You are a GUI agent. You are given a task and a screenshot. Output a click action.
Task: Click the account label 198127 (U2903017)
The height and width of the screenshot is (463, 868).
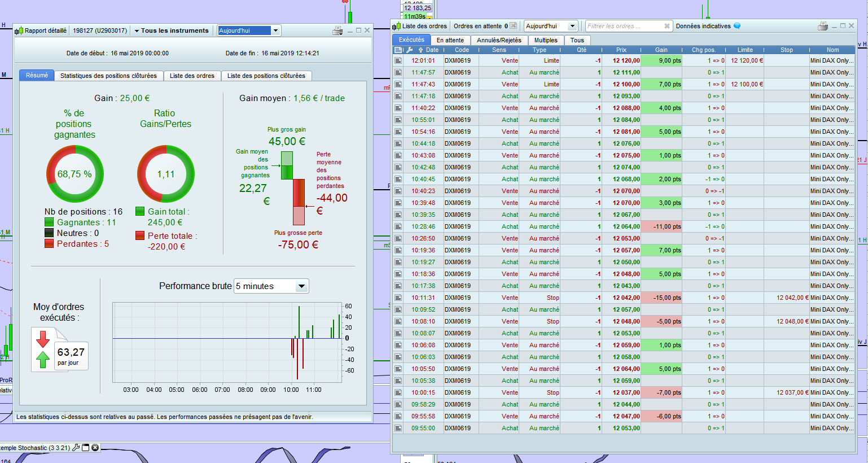click(x=100, y=30)
